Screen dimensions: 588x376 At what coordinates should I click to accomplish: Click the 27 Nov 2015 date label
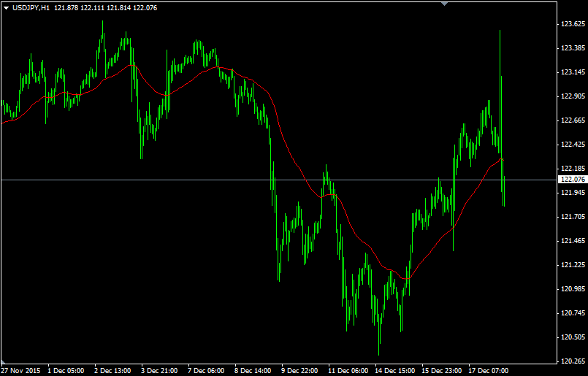pyautogui.click(x=20, y=371)
